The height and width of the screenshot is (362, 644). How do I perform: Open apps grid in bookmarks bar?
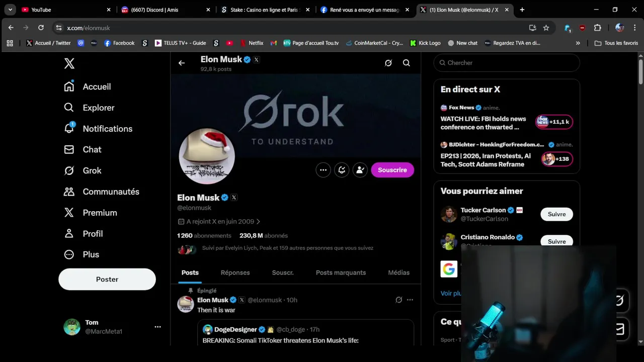[10, 43]
